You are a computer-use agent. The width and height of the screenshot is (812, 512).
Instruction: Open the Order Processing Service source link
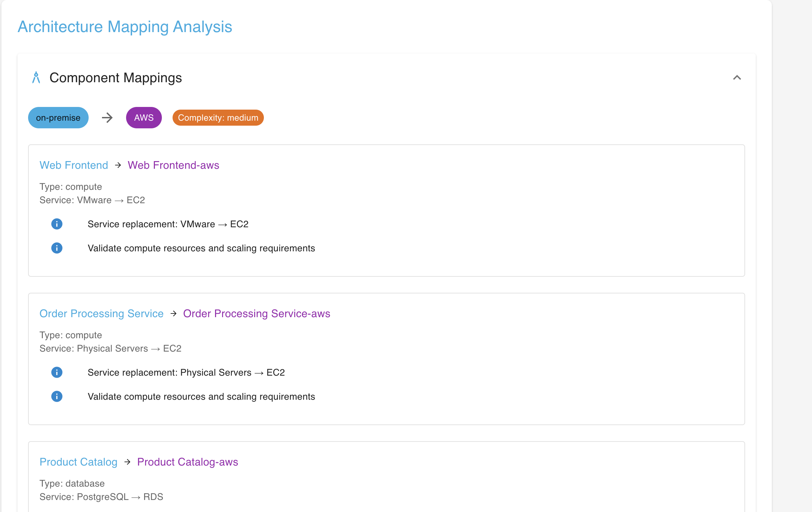[101, 313]
